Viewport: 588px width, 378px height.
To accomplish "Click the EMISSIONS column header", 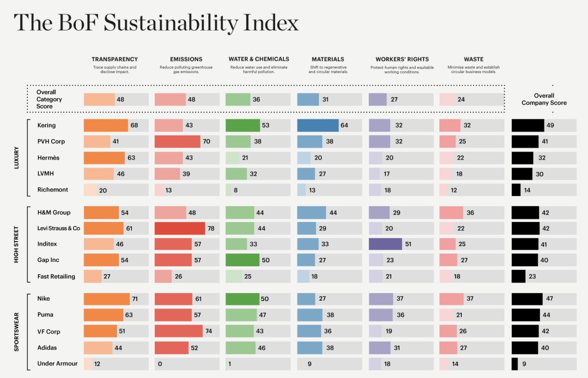I will [x=186, y=59].
